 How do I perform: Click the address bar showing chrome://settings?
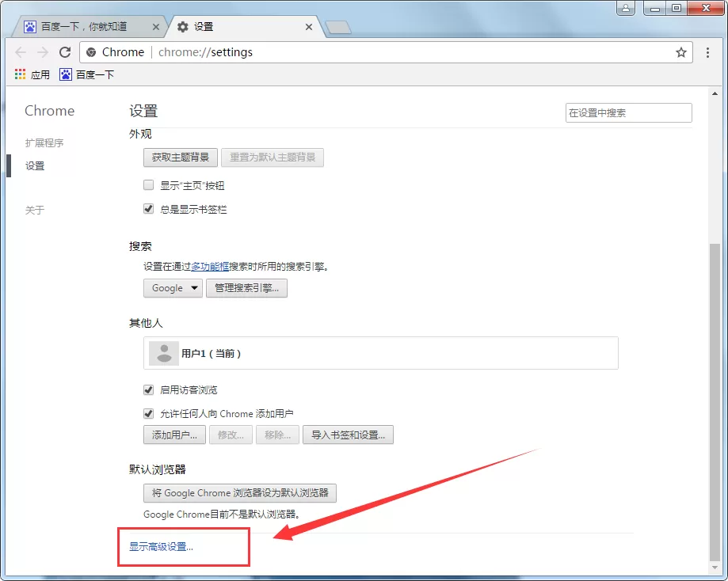click(x=385, y=52)
